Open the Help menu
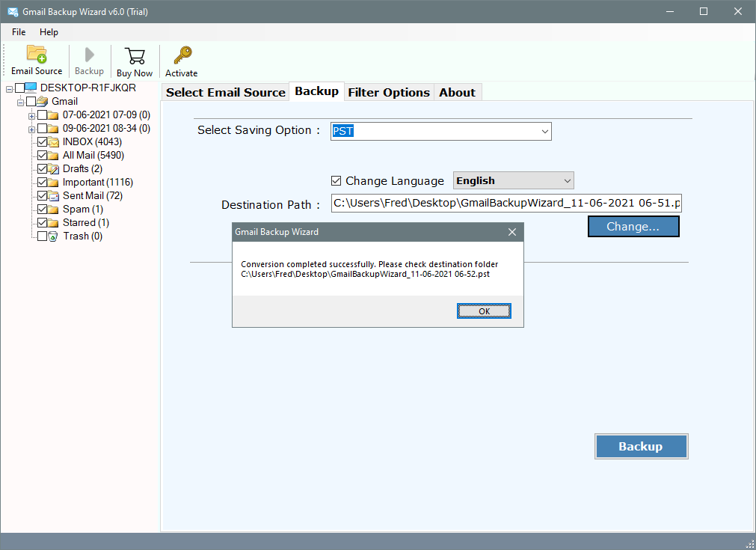This screenshot has width=756, height=550. pyautogui.click(x=49, y=32)
